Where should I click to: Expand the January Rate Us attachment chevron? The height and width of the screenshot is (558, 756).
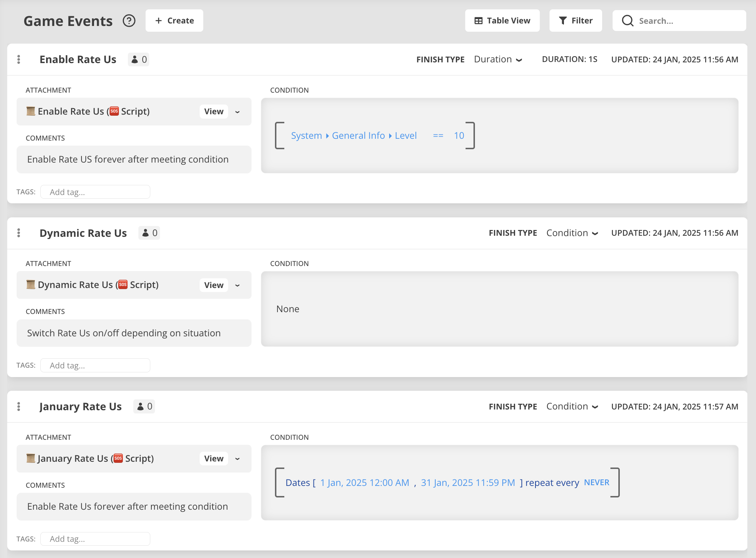click(x=237, y=459)
